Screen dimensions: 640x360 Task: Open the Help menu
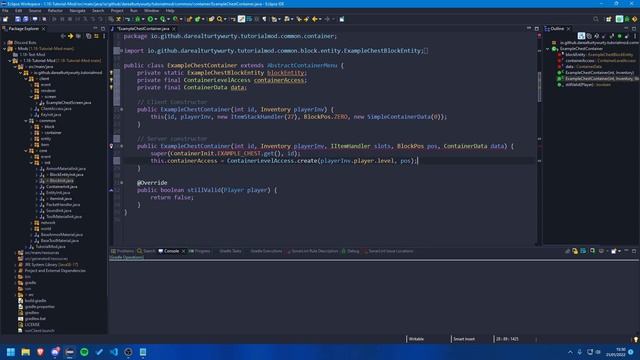170,11
